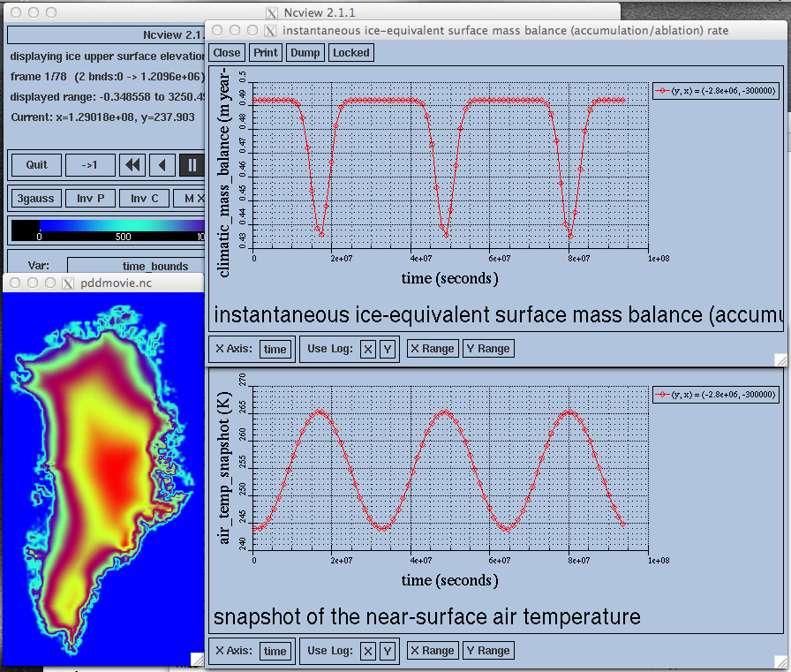Click the Dump button in plot window
This screenshot has height=672, width=791.
(x=305, y=52)
